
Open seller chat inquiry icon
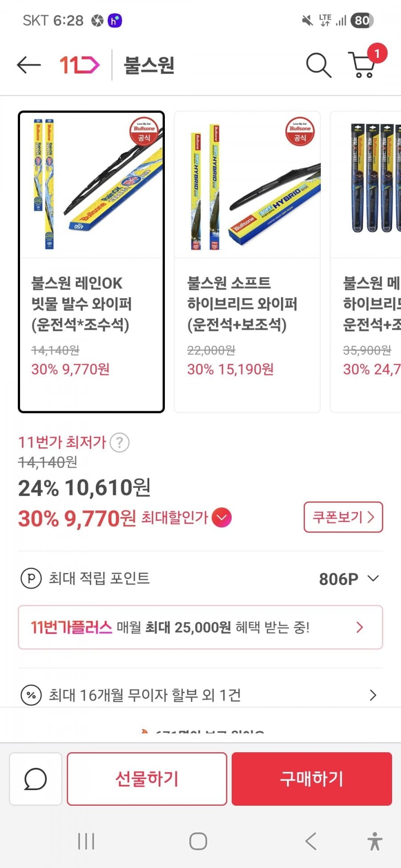(x=36, y=779)
